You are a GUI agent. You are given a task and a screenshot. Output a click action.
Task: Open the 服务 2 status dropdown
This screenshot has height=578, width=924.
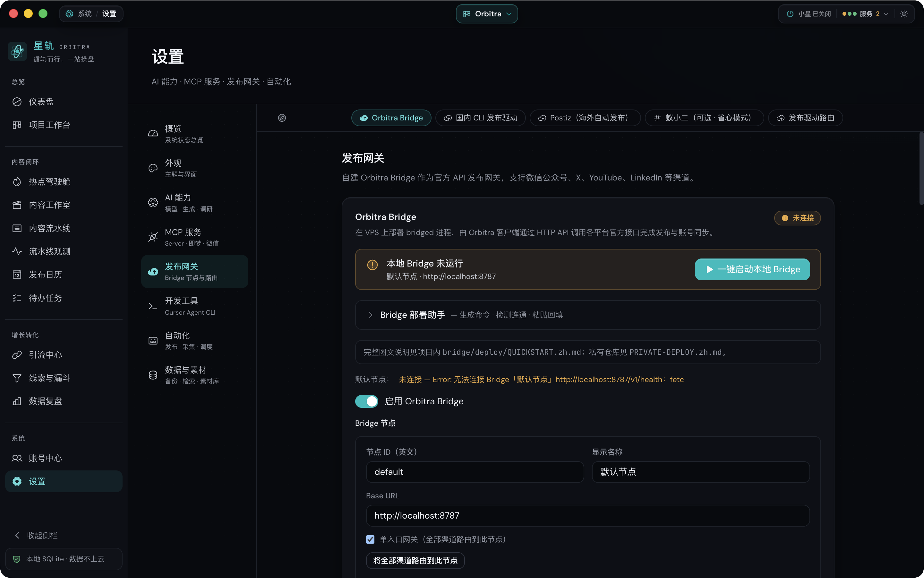coord(865,14)
